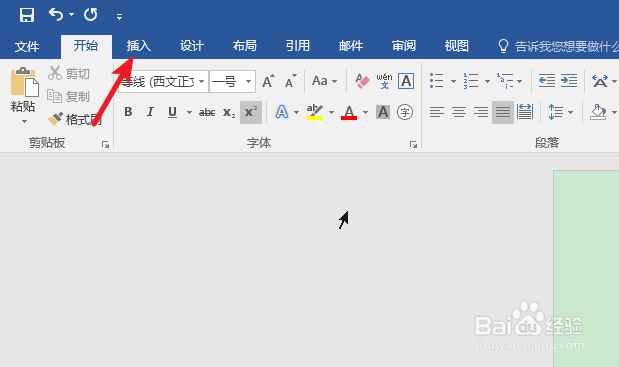Decrease font size with the smaller A
The image size is (619, 367).
click(291, 81)
